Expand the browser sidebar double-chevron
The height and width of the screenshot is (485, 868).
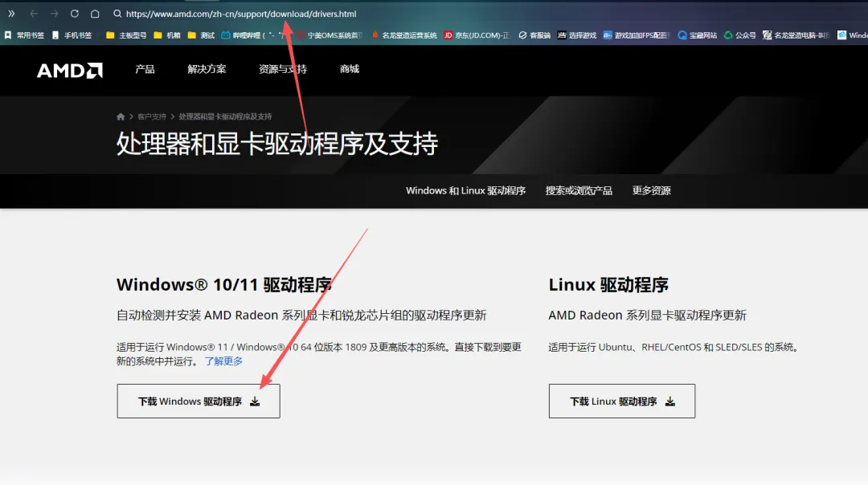click(11, 14)
